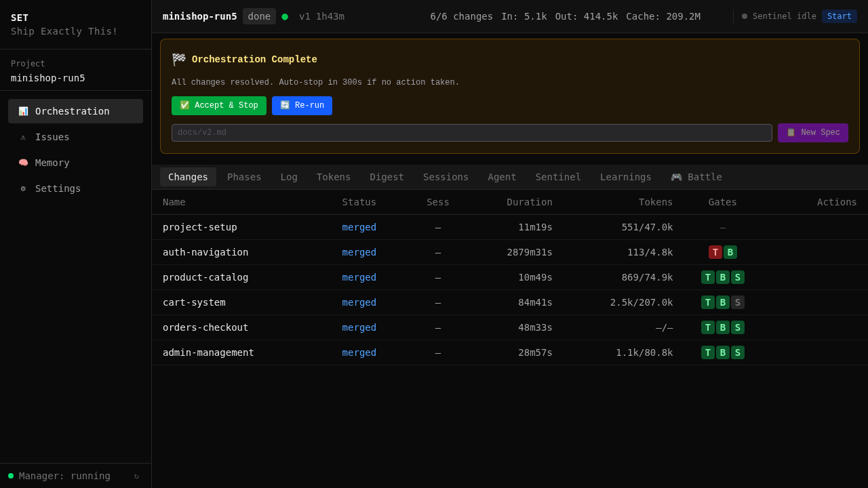Click the New Spec button
Screen dimensions: 868x488
point(812,133)
